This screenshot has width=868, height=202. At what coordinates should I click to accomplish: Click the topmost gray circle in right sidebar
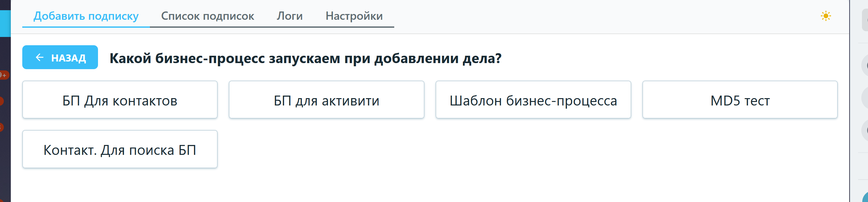pyautogui.click(x=864, y=65)
